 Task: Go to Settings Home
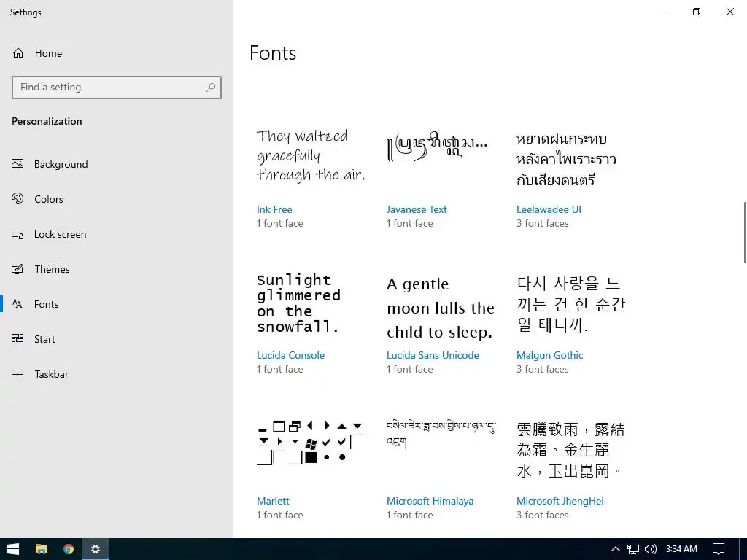pyautogui.click(x=117, y=53)
